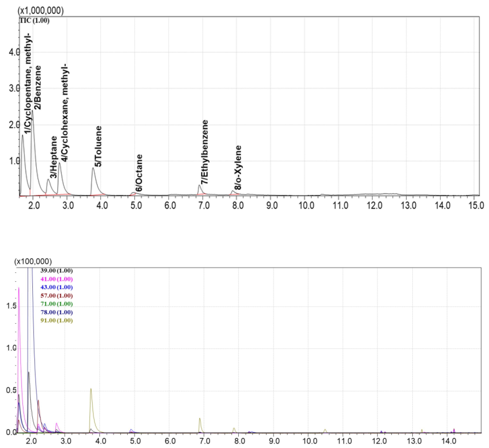Click the Benzene peak label
Viewport: 489px width, 448px height.
tap(38, 88)
